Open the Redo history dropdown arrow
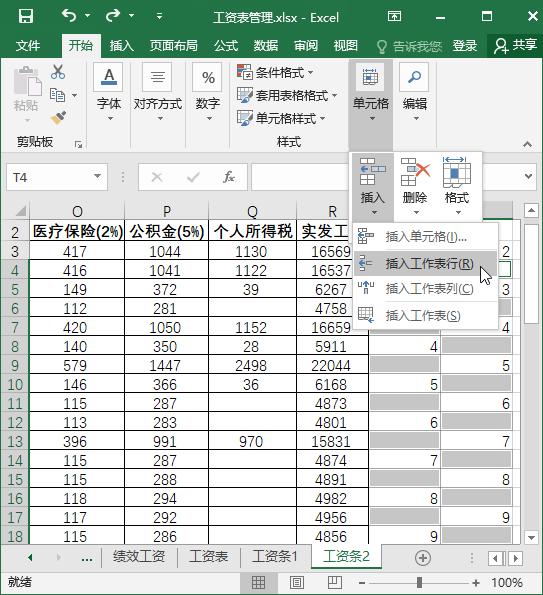Screen dimensions: 543x595 point(131,16)
